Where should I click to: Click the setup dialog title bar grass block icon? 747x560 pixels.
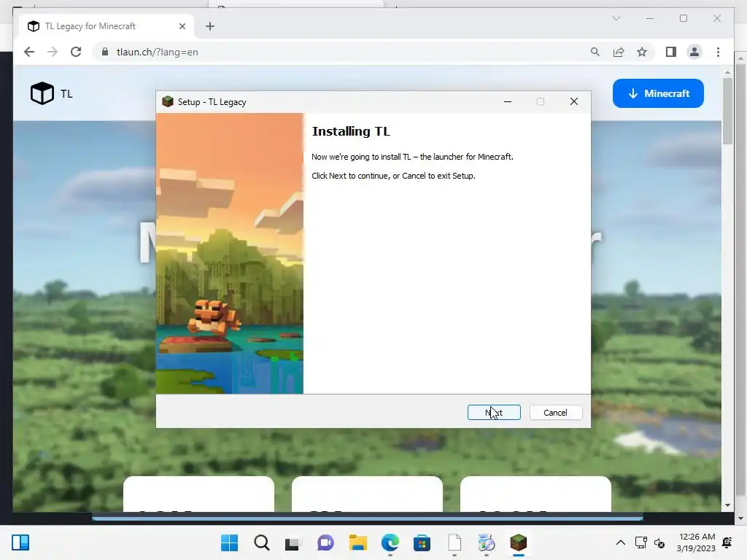click(168, 101)
